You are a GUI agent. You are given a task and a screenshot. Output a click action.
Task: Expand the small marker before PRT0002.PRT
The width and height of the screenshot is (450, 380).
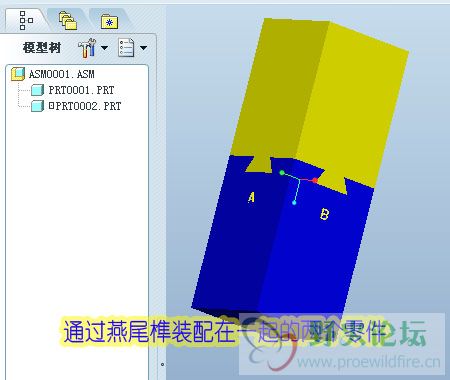(51, 106)
